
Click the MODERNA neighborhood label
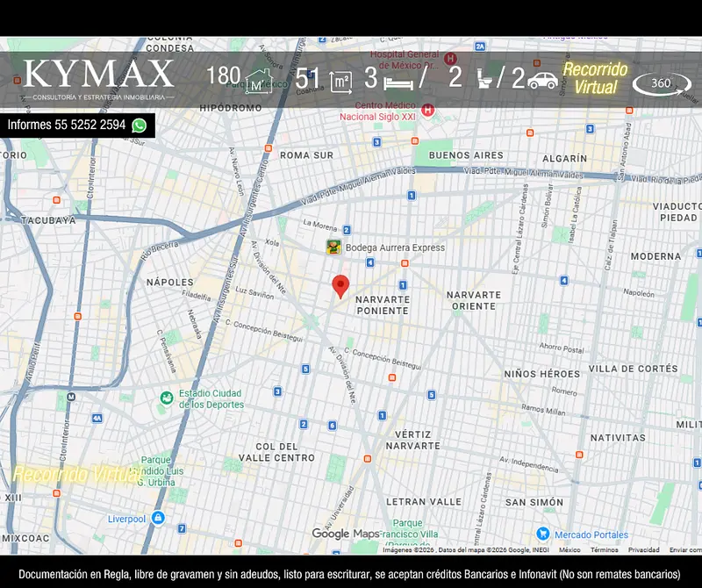click(655, 256)
